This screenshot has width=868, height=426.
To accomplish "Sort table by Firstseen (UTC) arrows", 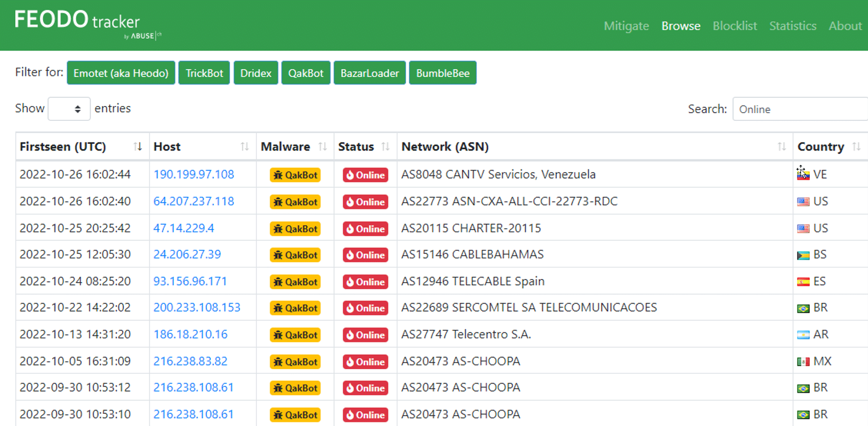I will pyautogui.click(x=138, y=146).
